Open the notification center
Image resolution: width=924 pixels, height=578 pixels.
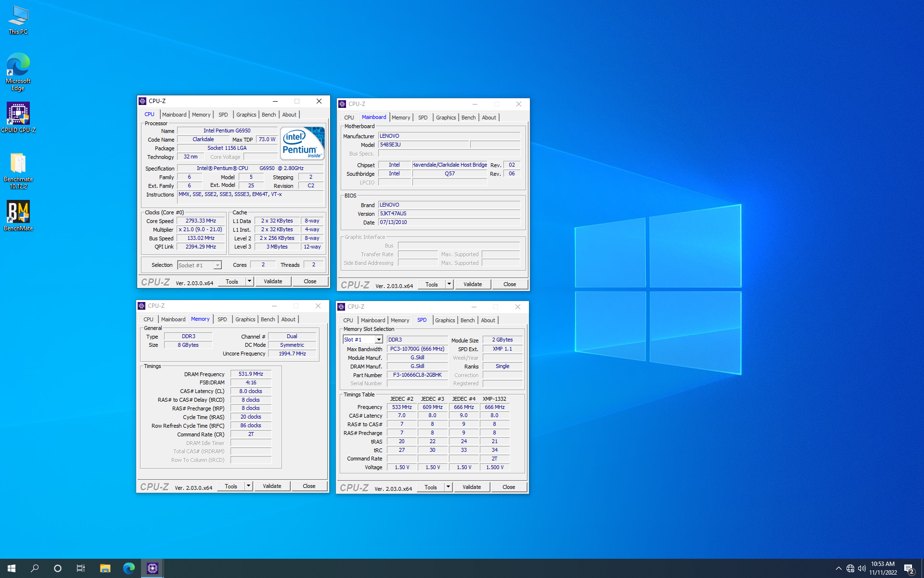point(909,569)
